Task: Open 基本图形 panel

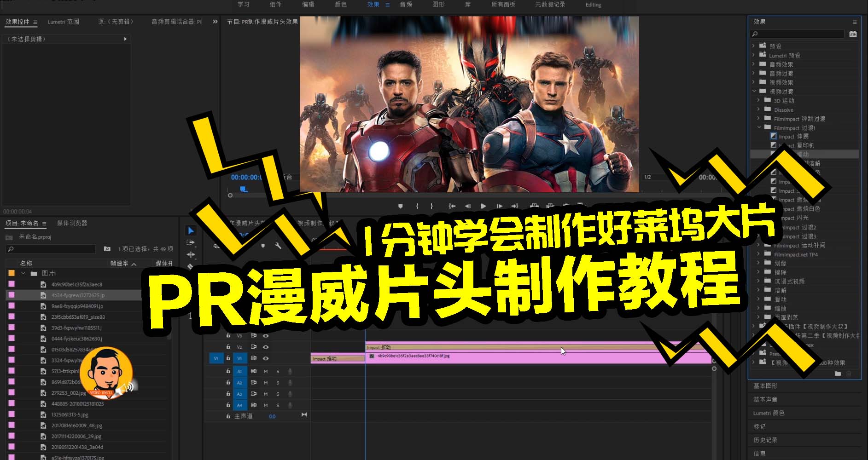Action: coord(765,386)
